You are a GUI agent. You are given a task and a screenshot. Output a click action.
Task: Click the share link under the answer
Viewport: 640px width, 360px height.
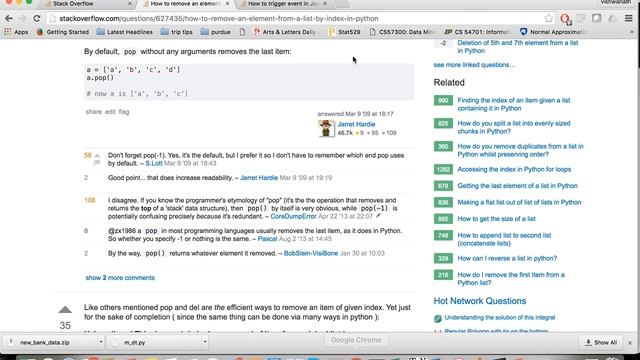click(93, 111)
